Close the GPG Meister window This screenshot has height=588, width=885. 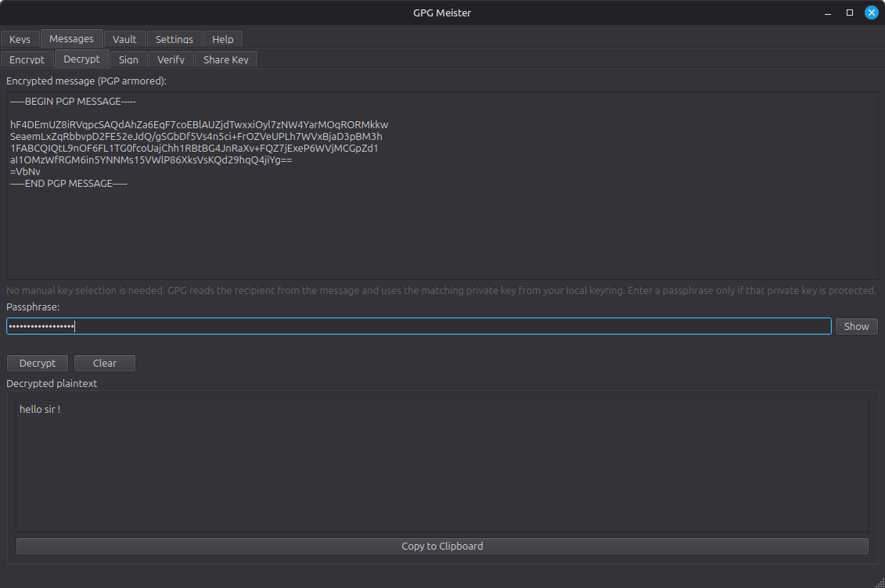point(872,13)
